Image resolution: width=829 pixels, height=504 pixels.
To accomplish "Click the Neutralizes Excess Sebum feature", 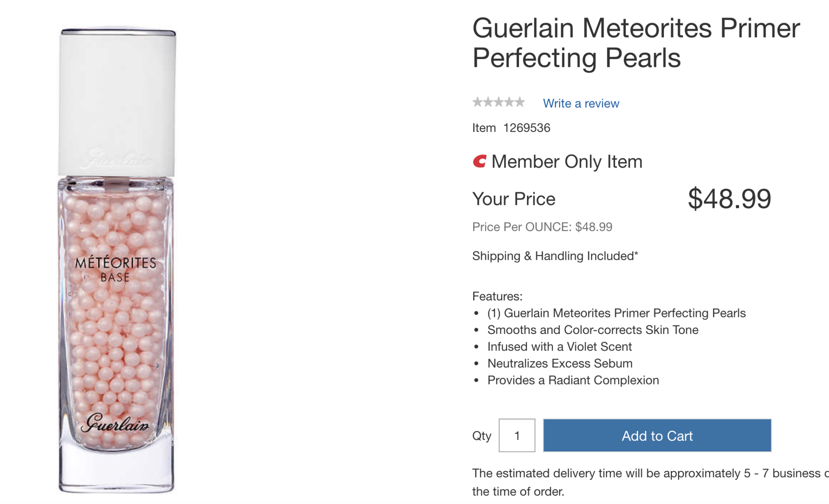I will point(560,364).
